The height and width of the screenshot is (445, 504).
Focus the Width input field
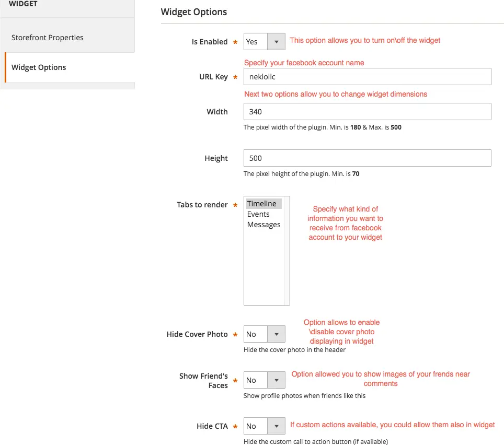point(368,112)
